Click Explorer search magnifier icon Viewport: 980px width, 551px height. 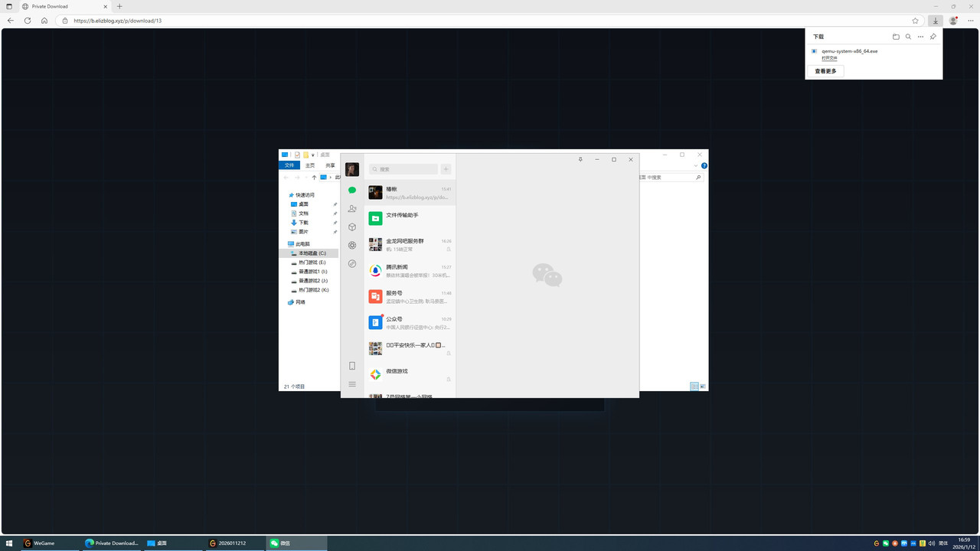click(698, 177)
